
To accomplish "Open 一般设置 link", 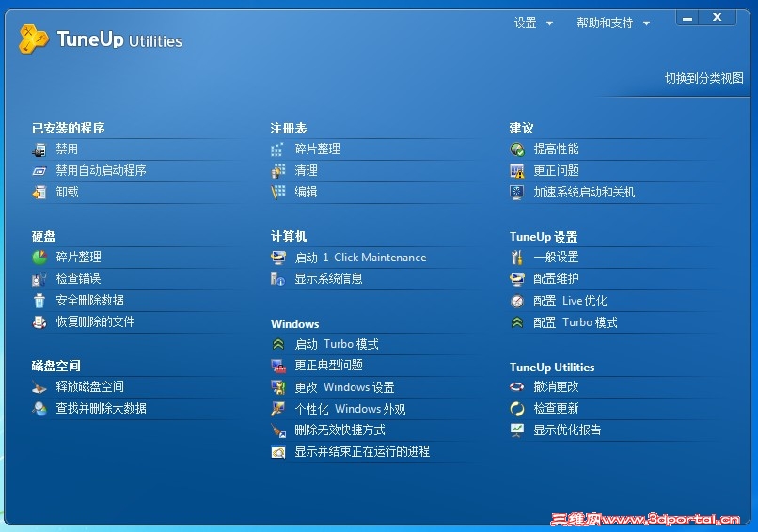I will click(556, 257).
